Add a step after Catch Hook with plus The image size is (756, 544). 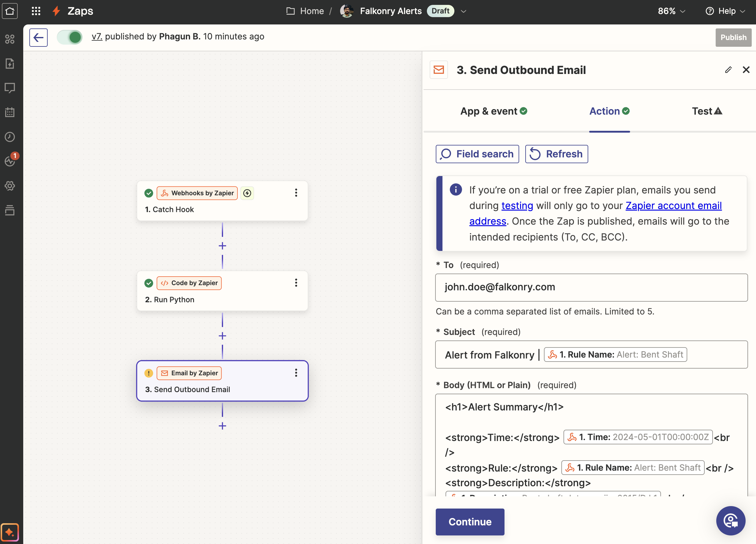(222, 246)
